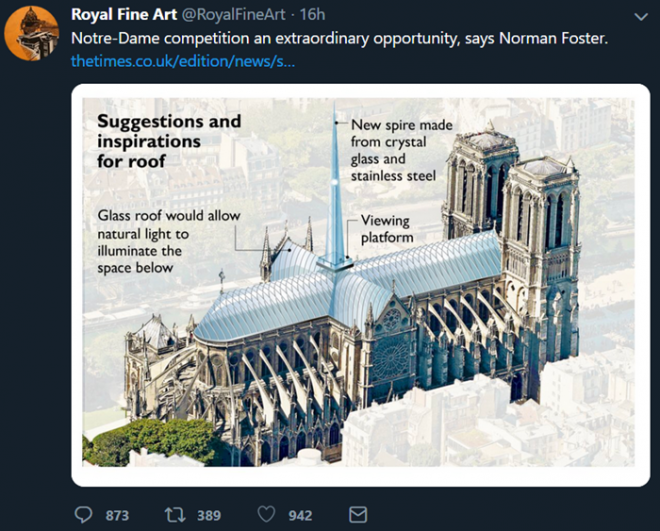Viewport: 660px width, 531px height.
Task: Click the 'Glass roof would allow natural light' caption
Action: pyautogui.click(x=168, y=241)
